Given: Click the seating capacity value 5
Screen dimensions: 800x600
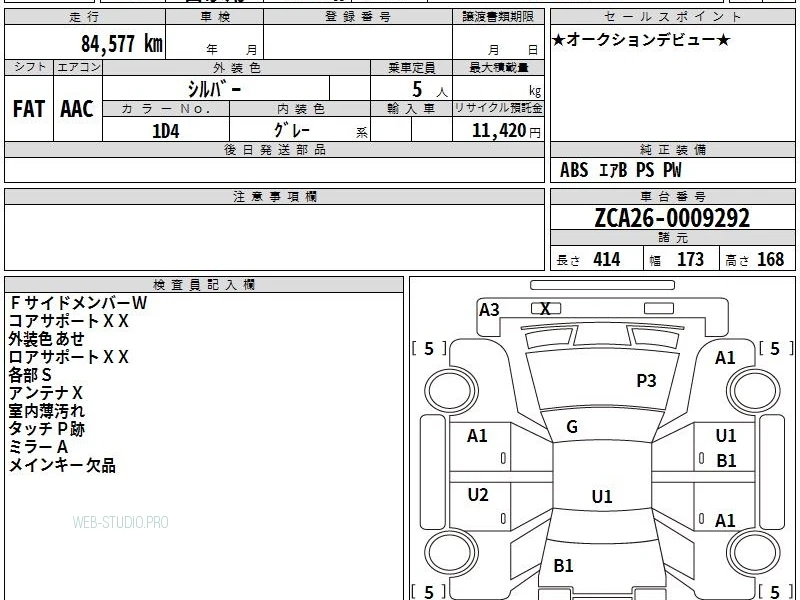Looking at the screenshot, I should (x=417, y=89).
